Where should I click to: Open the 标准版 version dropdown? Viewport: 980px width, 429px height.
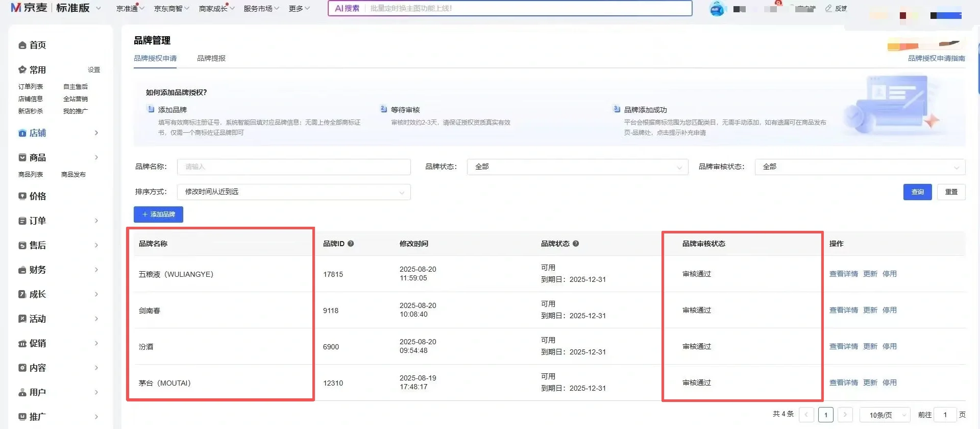tap(78, 8)
